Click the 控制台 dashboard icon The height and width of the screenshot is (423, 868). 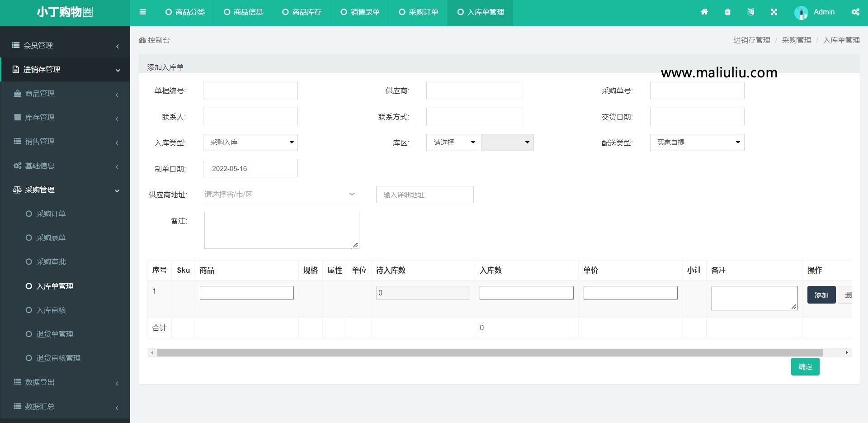tap(142, 40)
